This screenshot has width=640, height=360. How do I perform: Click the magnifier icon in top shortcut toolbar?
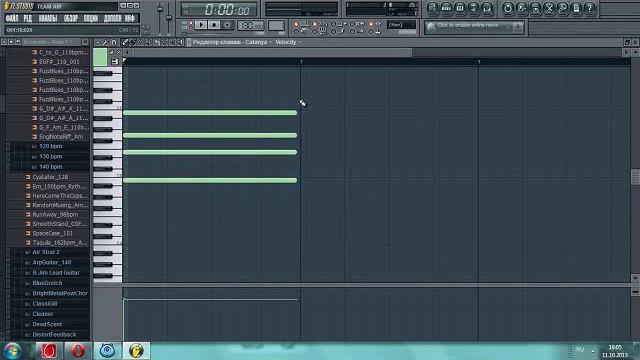562,8
